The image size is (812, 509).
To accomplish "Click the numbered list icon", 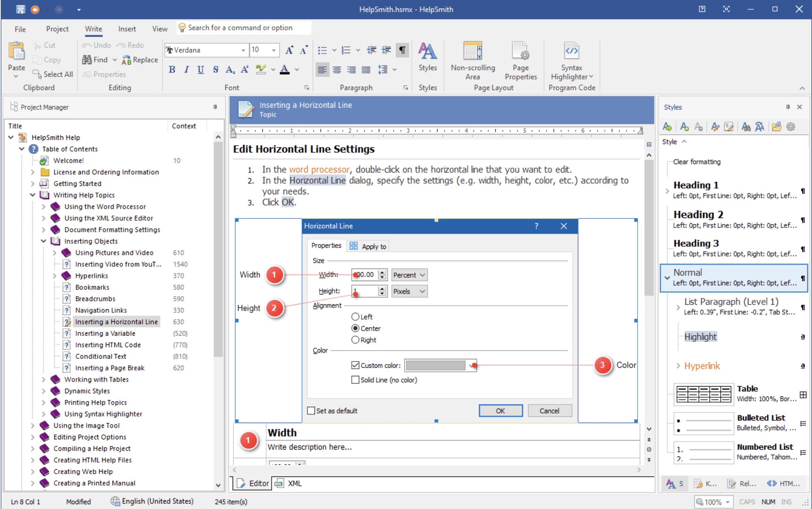I will click(346, 50).
